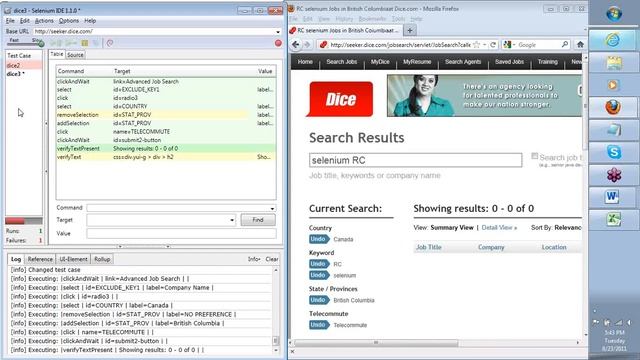Open Internet Explorer from the taskbar

613,40
